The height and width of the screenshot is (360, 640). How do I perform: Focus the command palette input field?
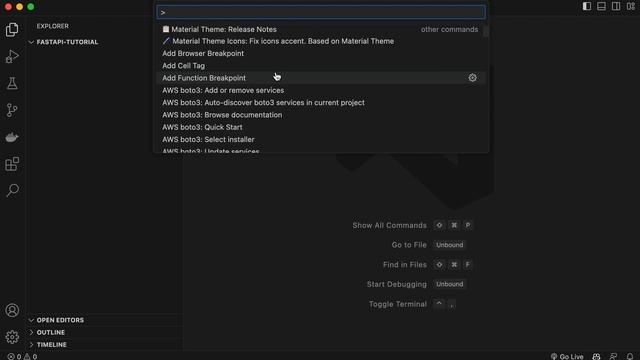point(321,12)
